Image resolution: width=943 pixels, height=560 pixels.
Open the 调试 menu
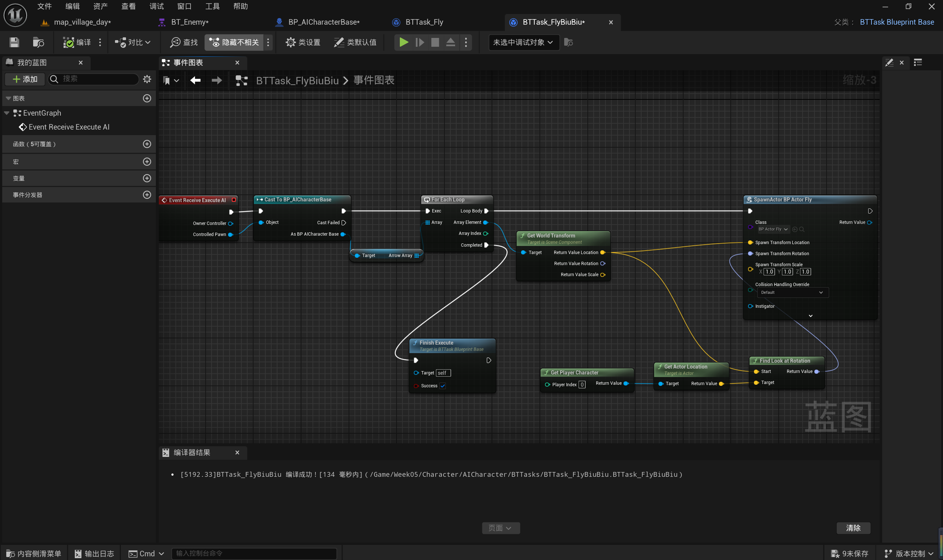coord(156,6)
